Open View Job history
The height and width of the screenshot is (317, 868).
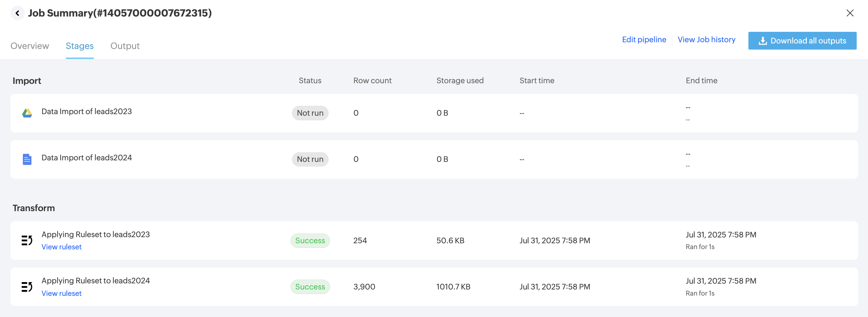706,40
